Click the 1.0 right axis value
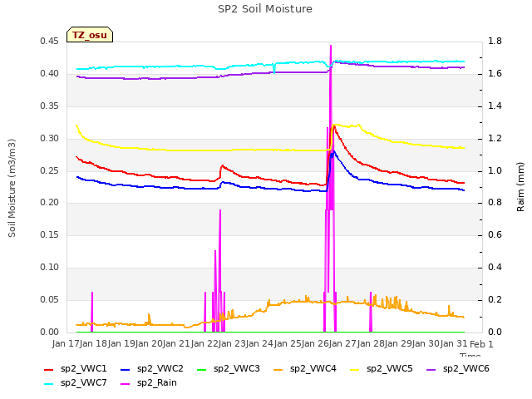Image resolution: width=532 pixels, height=399 pixels. (x=495, y=170)
